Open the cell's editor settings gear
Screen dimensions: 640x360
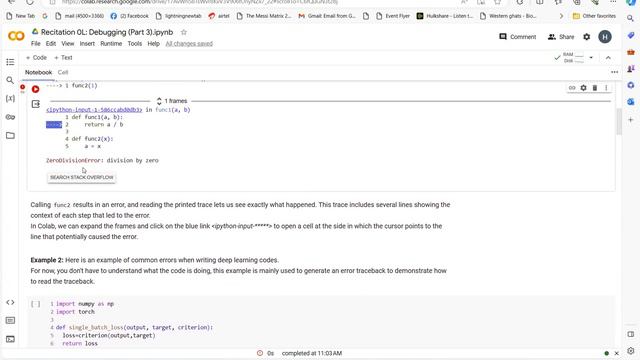tap(583, 88)
